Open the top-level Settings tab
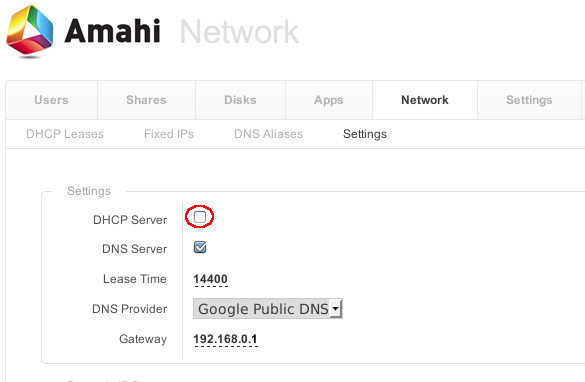This screenshot has height=382, width=585. coord(529,100)
